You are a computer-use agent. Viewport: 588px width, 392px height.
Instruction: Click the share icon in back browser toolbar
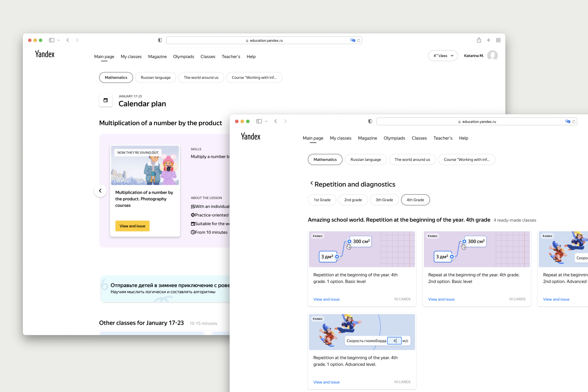[x=479, y=40]
